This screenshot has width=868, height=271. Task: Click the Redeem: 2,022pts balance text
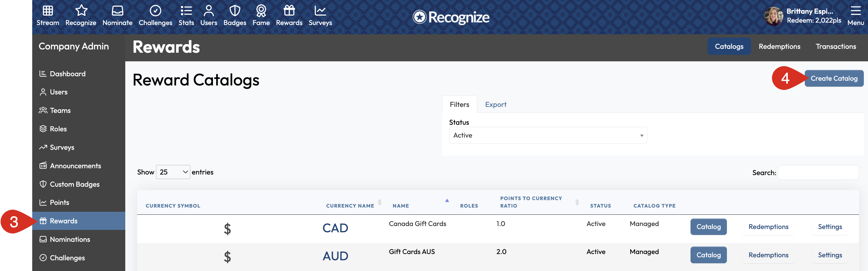tap(814, 21)
